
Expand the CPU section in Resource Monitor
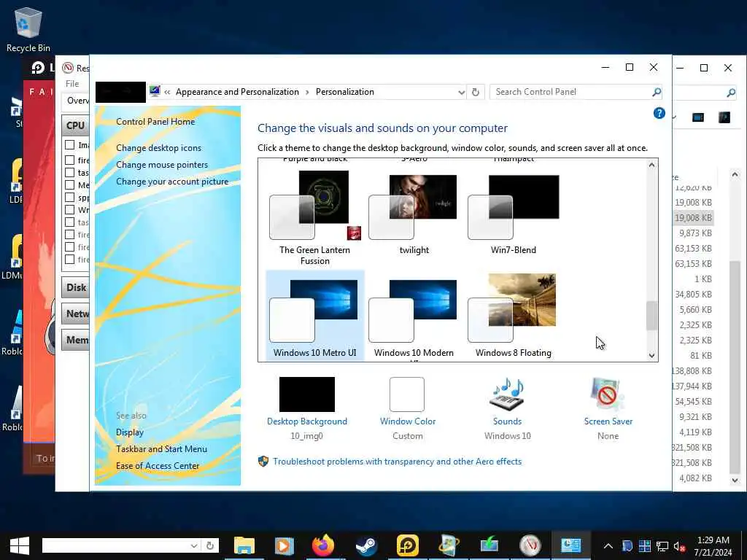point(75,125)
